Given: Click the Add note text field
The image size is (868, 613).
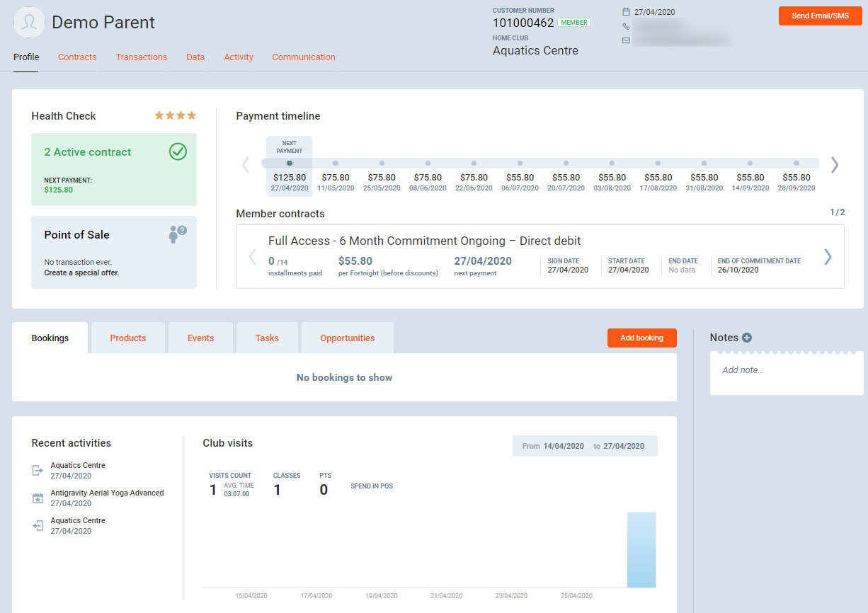Looking at the screenshot, I should pos(786,370).
